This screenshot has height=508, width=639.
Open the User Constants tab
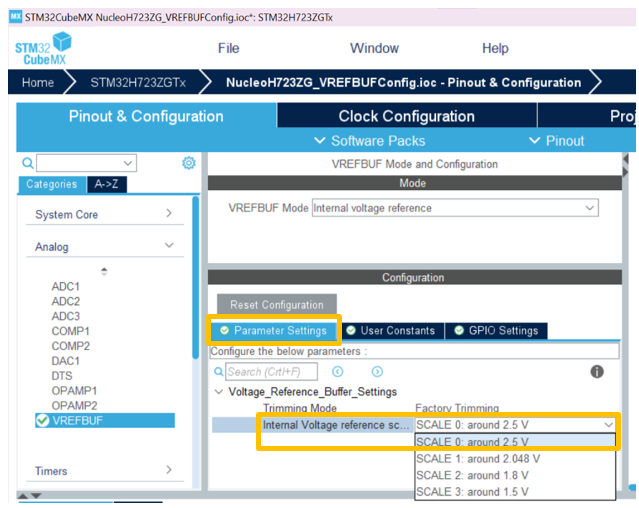click(x=392, y=330)
